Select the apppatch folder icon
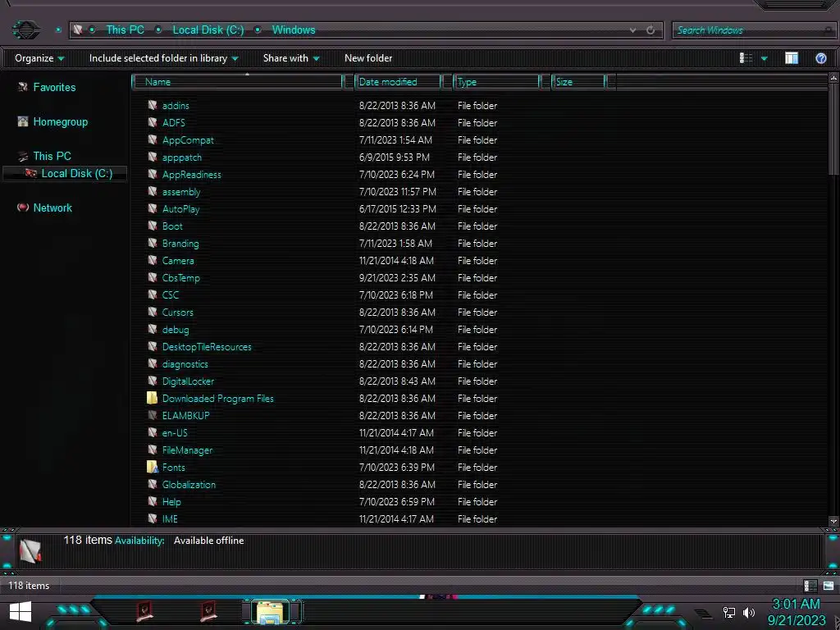The width and height of the screenshot is (840, 630). (152, 157)
